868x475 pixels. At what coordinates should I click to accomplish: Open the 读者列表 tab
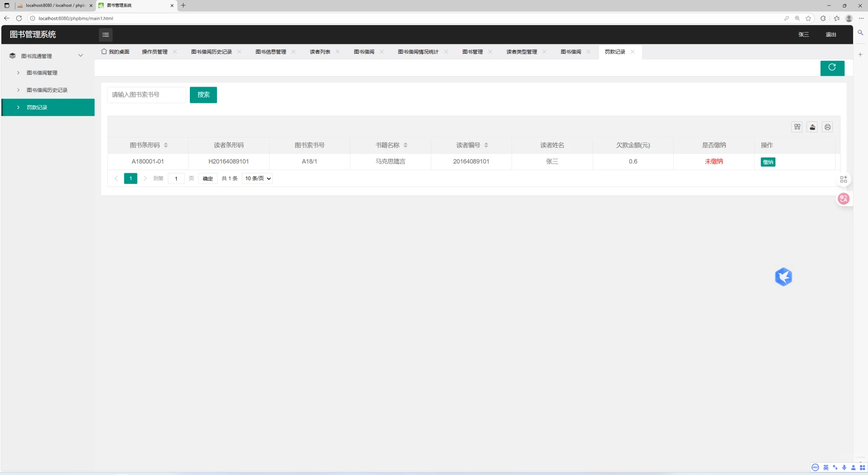[x=320, y=51]
